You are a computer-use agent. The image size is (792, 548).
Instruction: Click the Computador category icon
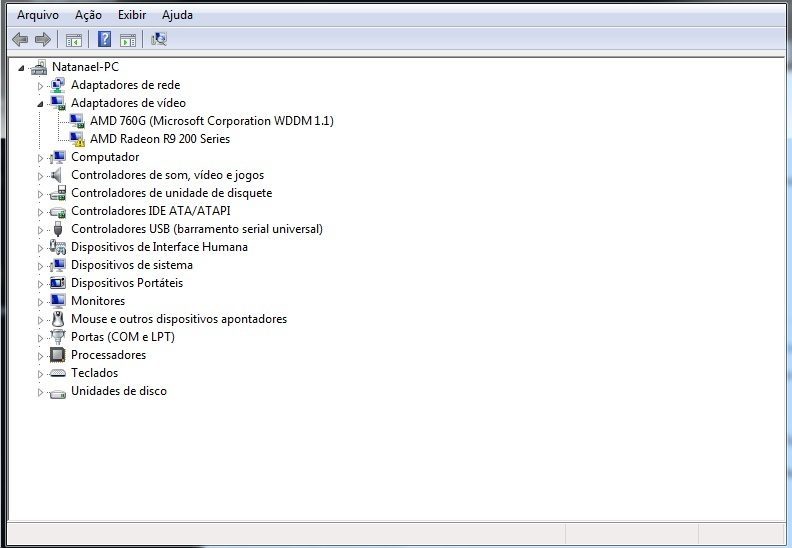[58, 157]
